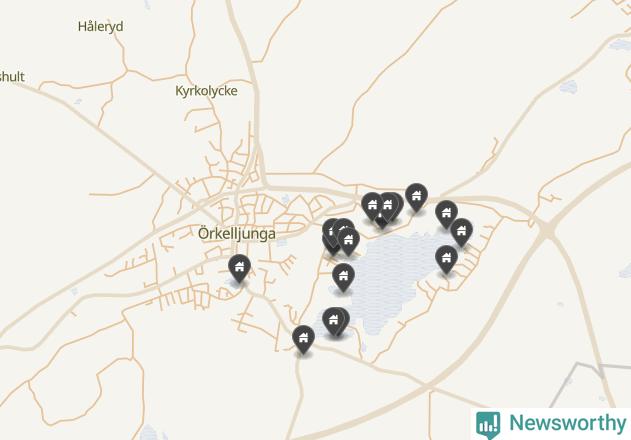
Task: Select the southernmost house marker on map
Action: (x=303, y=339)
